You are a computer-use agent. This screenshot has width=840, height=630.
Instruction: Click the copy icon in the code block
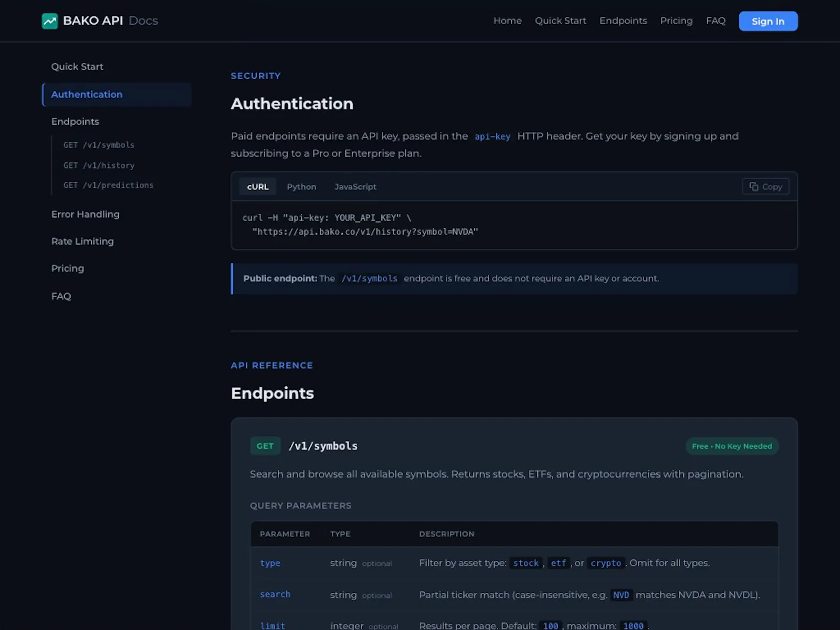coord(754,187)
